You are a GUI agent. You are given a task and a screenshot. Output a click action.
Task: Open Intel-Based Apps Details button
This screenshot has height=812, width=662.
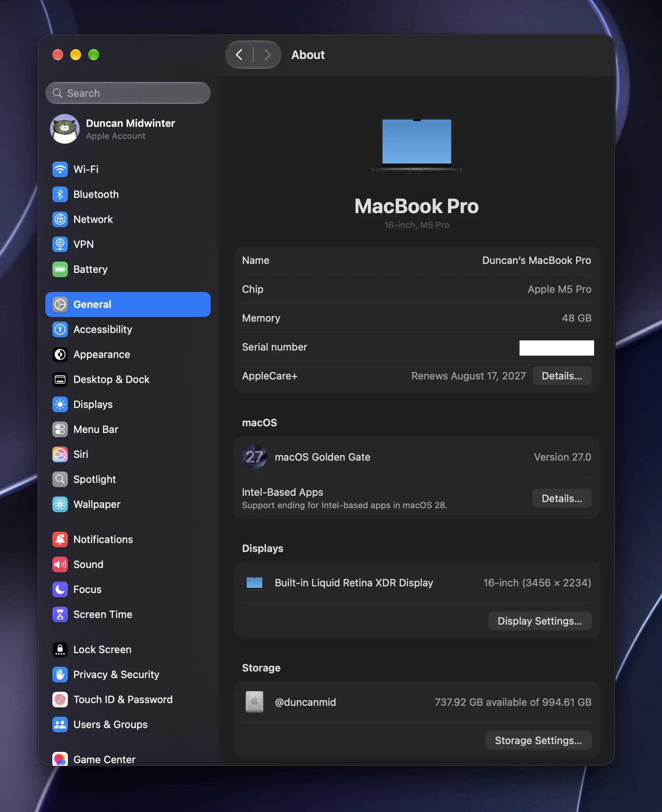point(562,499)
